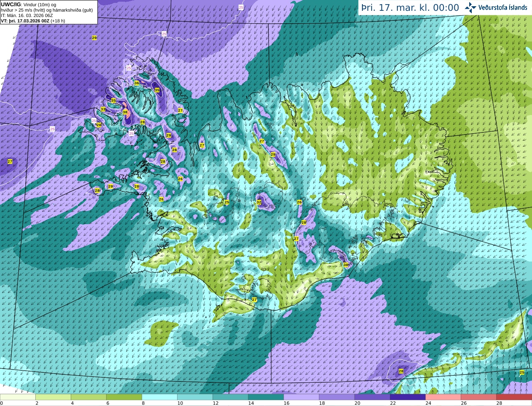The height and width of the screenshot is (406, 532).
Task: Pick the lavender legend swatch between 16 and 18
Action: click(301, 397)
